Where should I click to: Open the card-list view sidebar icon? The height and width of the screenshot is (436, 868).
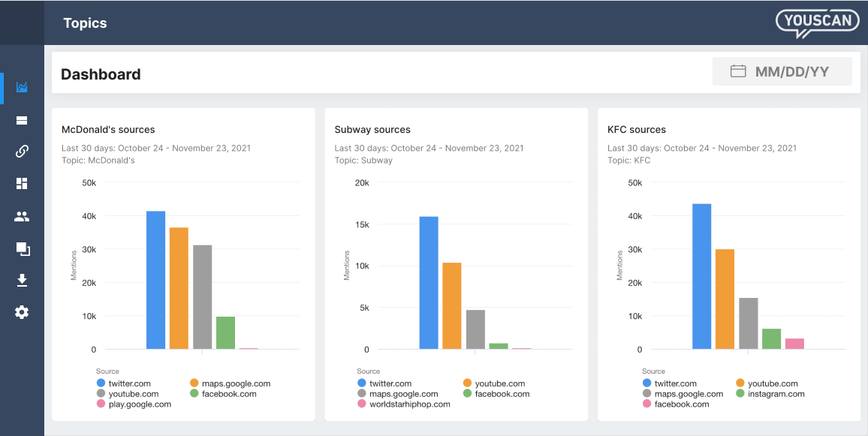(22, 120)
